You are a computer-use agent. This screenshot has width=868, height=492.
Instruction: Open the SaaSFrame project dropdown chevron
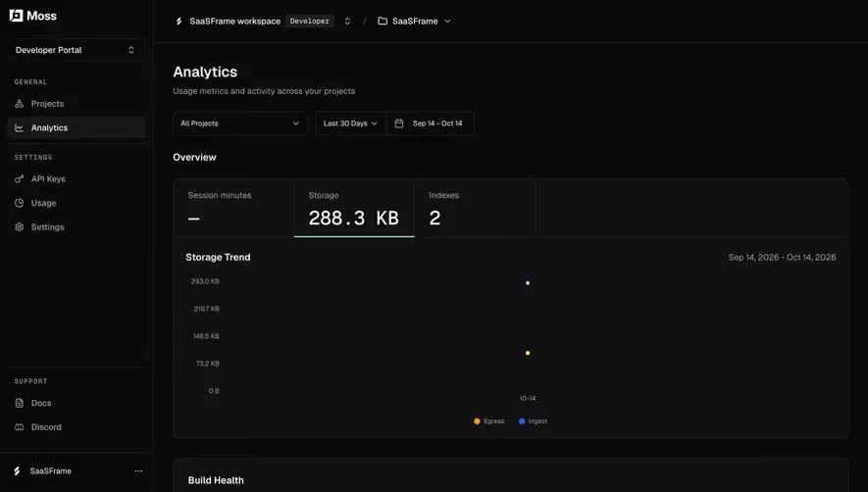tap(447, 21)
